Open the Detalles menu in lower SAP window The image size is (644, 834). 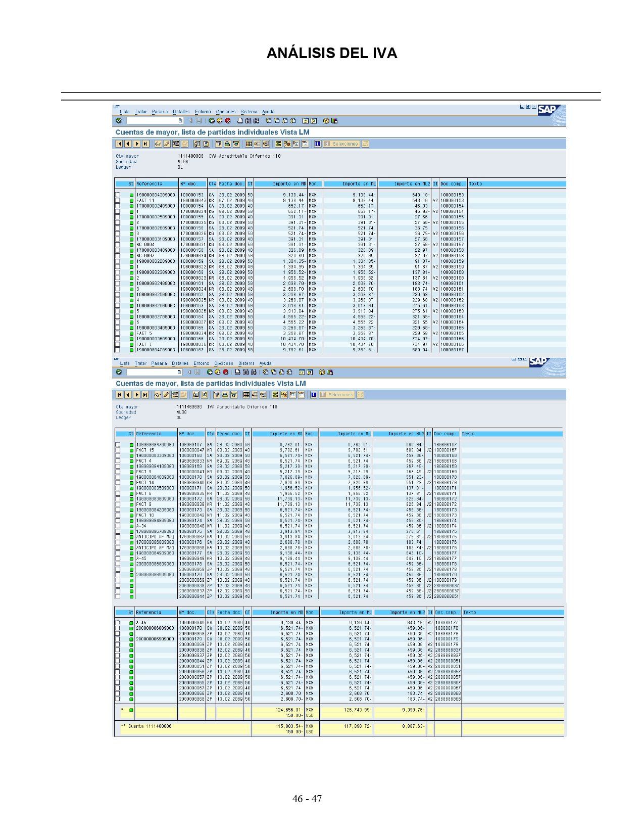click(x=180, y=363)
